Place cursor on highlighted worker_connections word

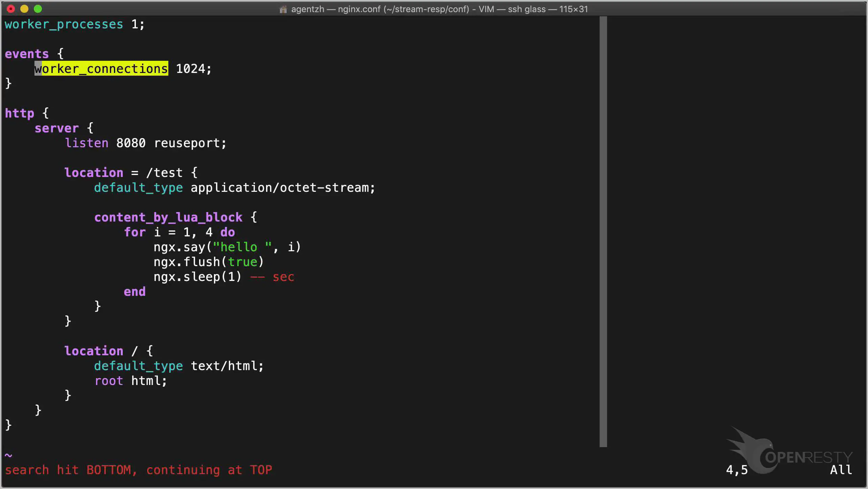(101, 69)
